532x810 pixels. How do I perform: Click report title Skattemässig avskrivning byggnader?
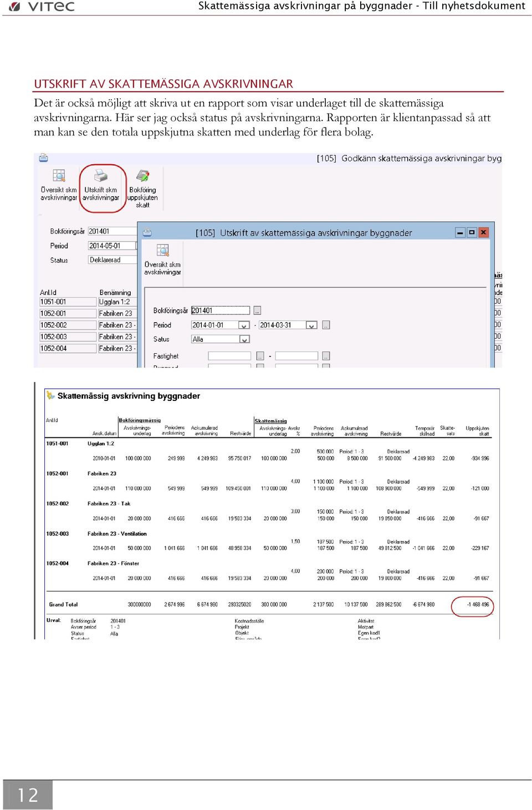(x=129, y=396)
